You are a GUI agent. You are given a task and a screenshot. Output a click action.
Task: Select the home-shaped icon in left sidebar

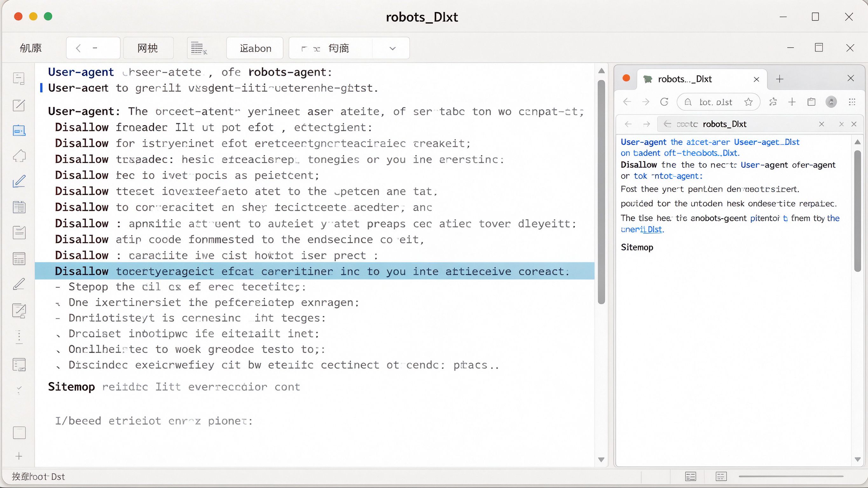19,156
